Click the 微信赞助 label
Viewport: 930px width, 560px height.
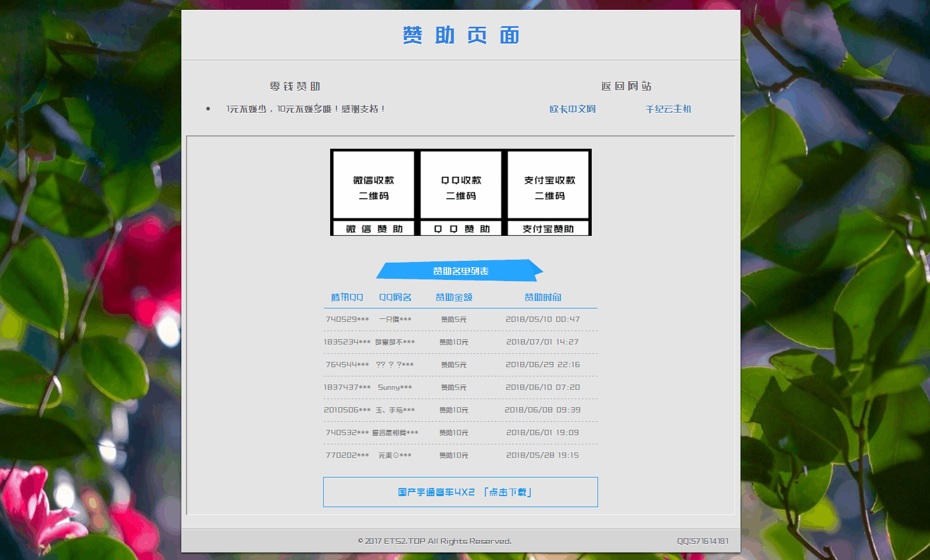pos(374,229)
